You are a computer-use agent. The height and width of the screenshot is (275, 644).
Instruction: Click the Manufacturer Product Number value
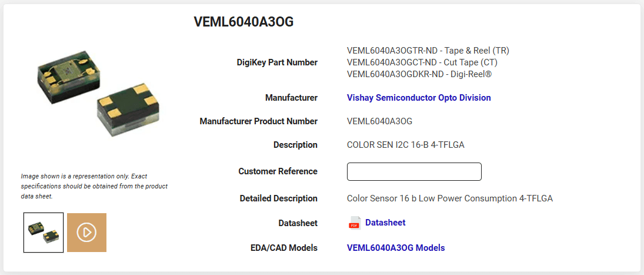click(379, 121)
